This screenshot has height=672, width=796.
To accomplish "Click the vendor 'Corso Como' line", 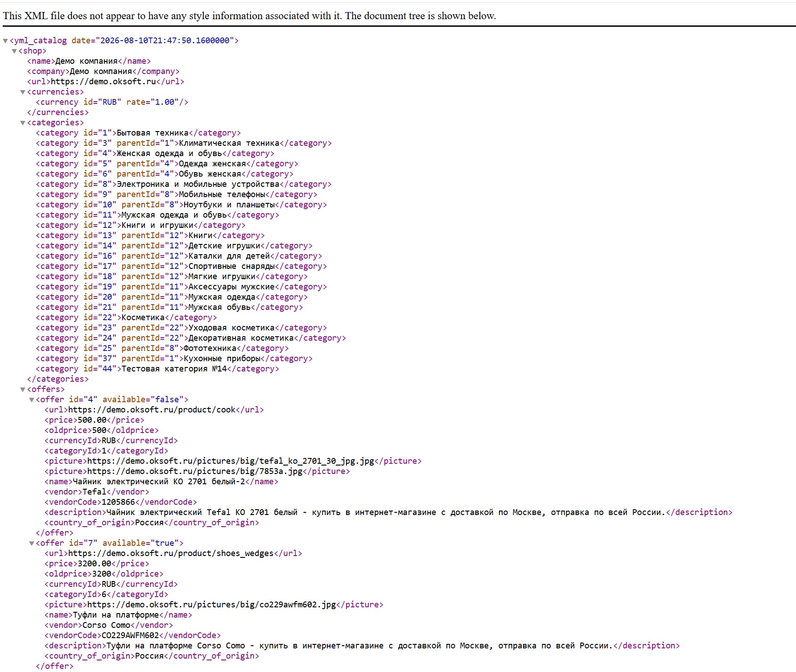I will (x=109, y=625).
